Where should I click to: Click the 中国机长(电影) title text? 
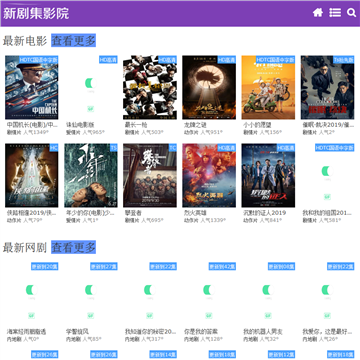(x=32, y=125)
